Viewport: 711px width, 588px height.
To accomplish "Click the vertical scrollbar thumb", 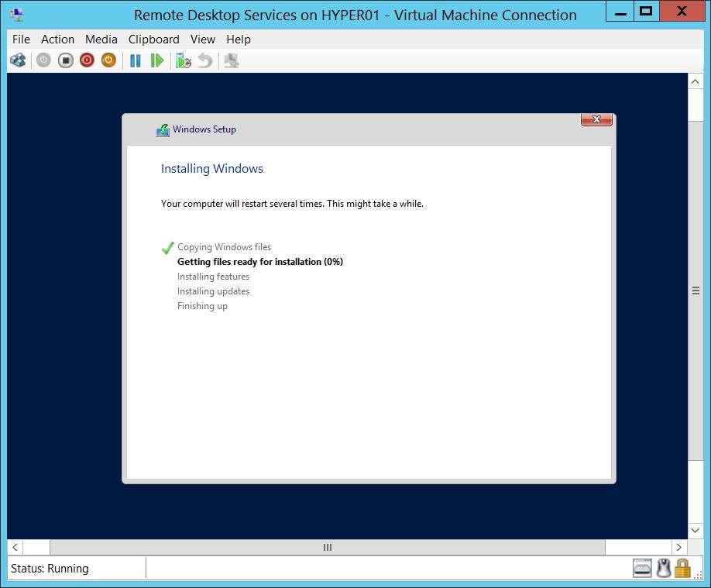I will point(696,291).
